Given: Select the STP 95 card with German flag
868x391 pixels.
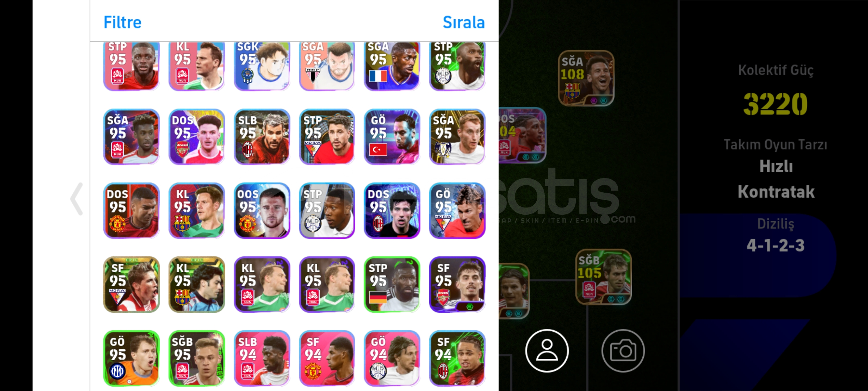Looking at the screenshot, I should tap(392, 285).
